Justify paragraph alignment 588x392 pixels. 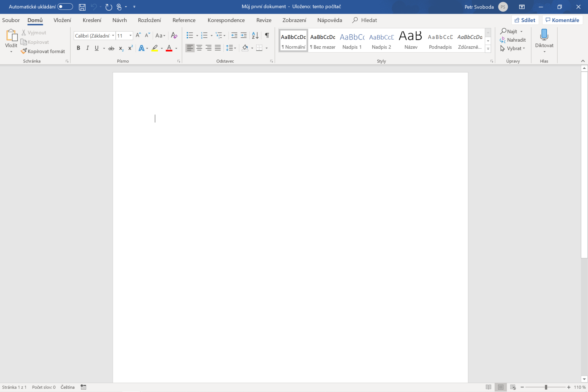tap(218, 48)
